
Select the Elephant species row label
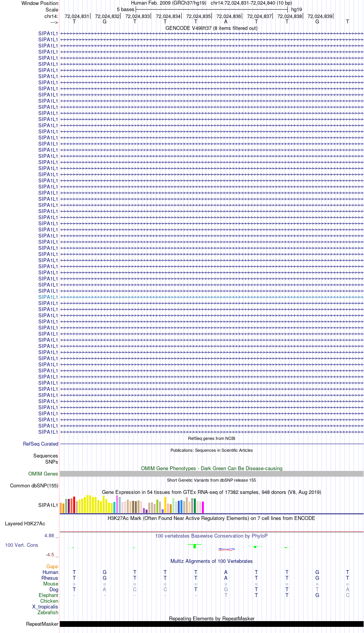48,595
